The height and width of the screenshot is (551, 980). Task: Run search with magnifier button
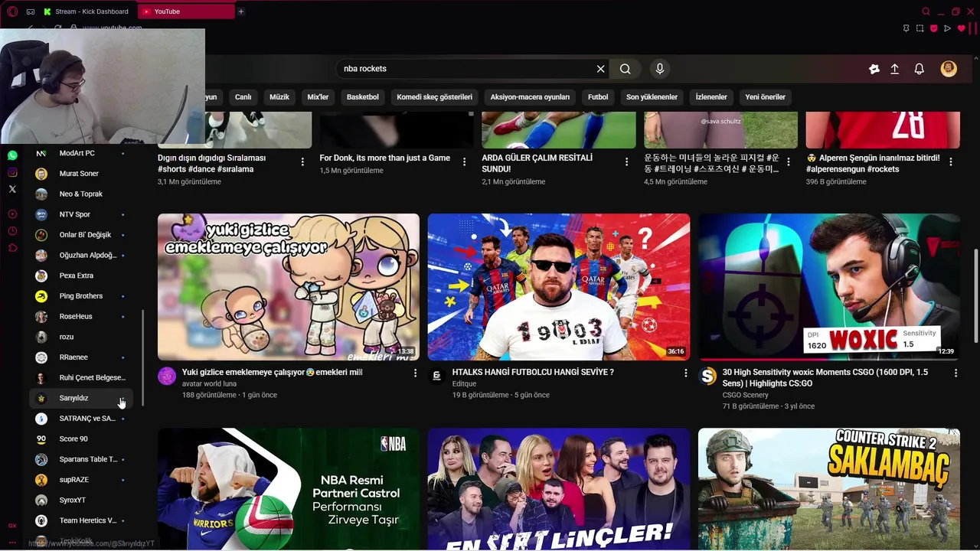(626, 69)
